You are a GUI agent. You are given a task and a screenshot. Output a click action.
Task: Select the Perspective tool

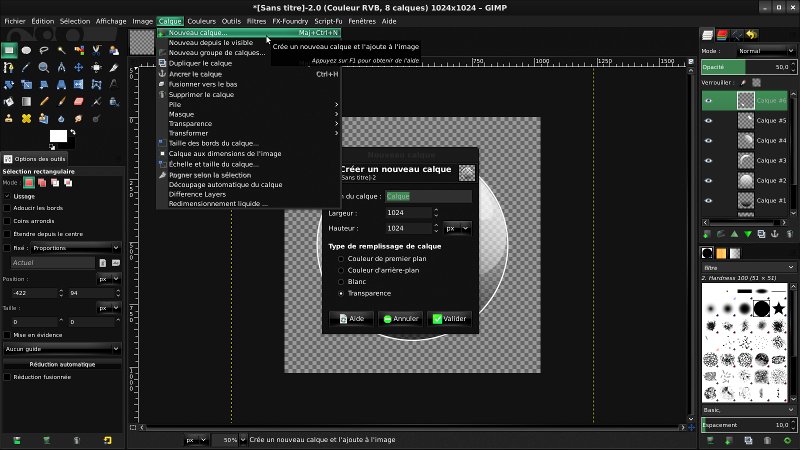point(61,85)
